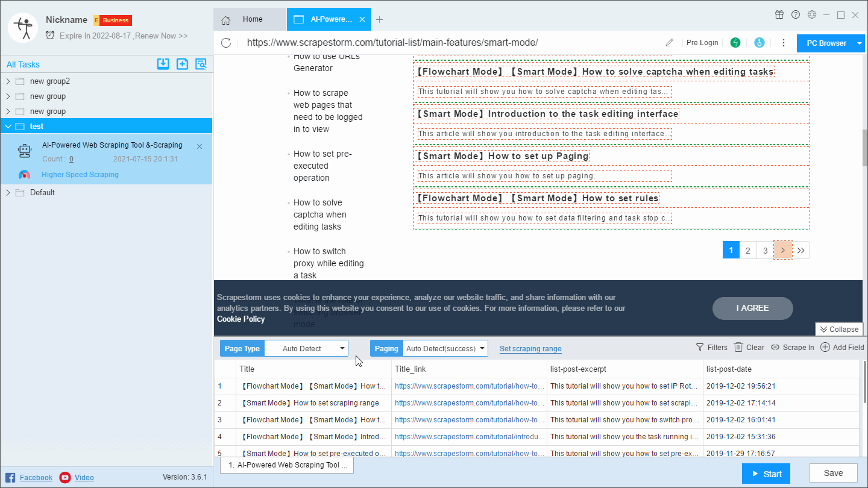Click the pencil icon to edit the URL

pyautogui.click(x=669, y=43)
